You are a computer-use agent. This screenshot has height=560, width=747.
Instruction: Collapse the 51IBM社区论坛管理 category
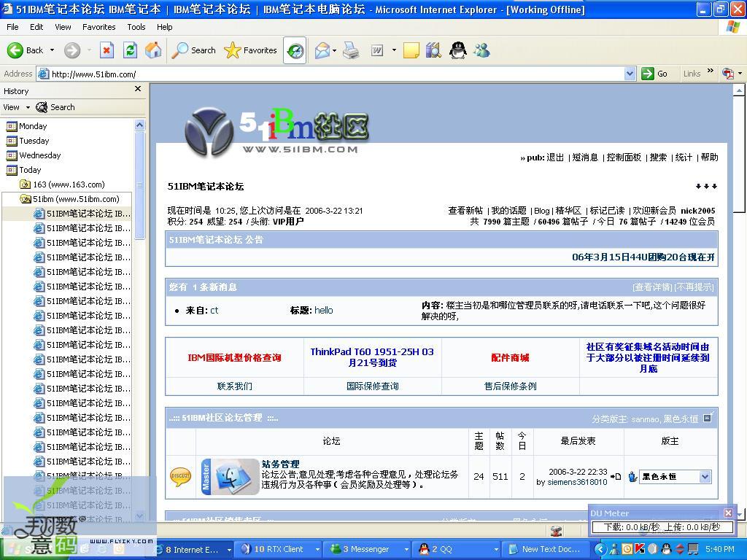[x=708, y=418]
